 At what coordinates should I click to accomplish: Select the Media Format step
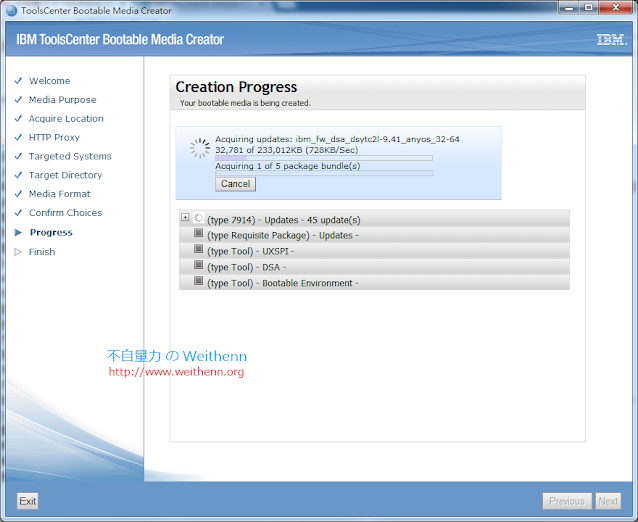[x=60, y=194]
